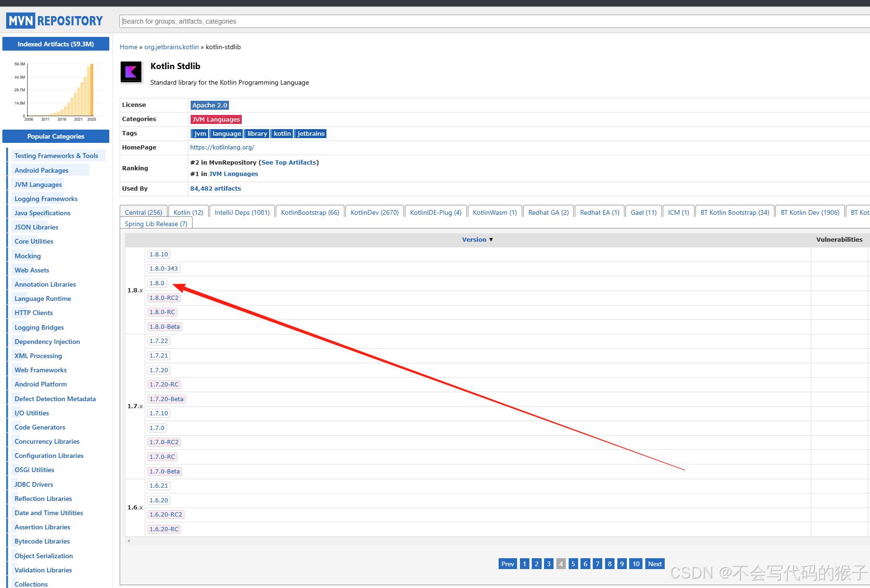This screenshot has width=870, height=588.
Task: Open version 1.8.0 link
Action: coord(157,283)
